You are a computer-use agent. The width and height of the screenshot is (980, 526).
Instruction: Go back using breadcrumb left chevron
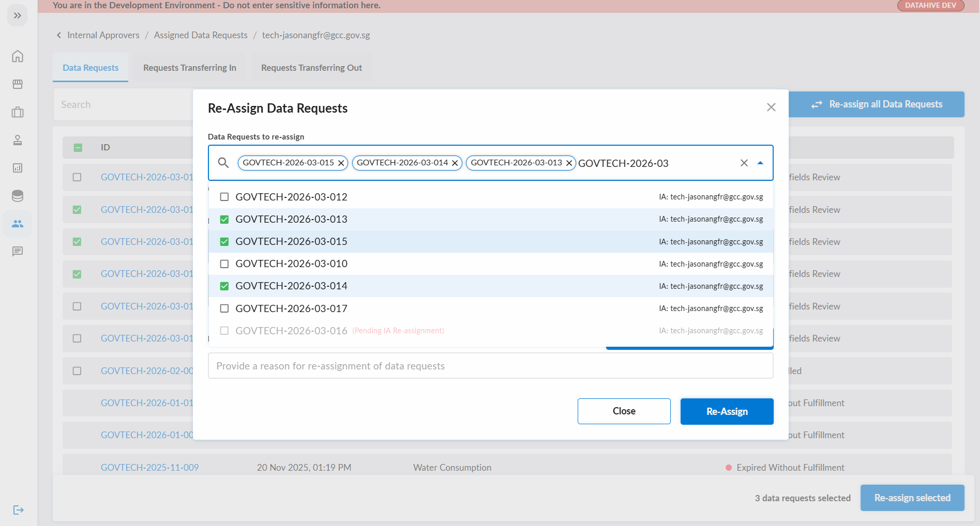pos(59,35)
